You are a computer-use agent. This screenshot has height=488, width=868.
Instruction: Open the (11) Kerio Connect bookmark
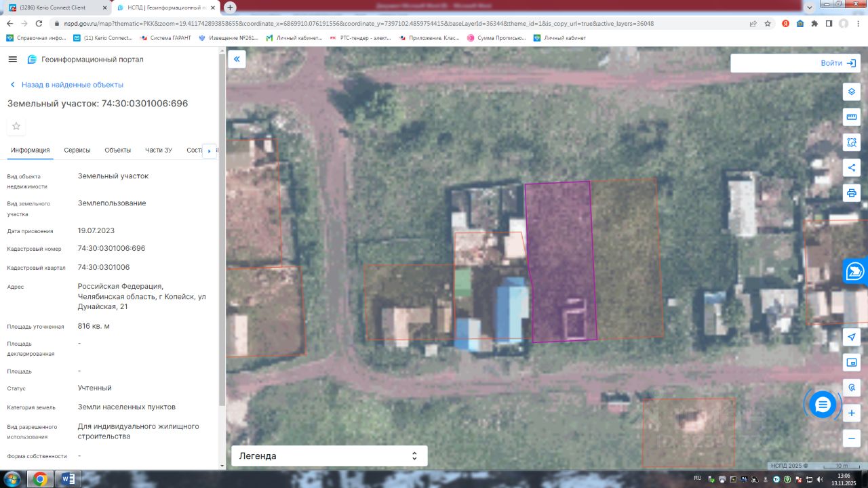coord(103,38)
